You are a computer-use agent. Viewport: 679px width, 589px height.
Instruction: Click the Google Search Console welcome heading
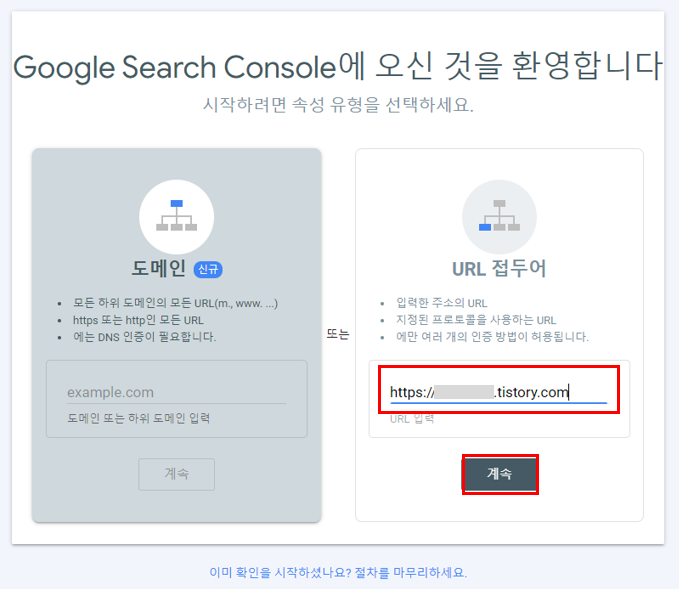pyautogui.click(x=338, y=67)
